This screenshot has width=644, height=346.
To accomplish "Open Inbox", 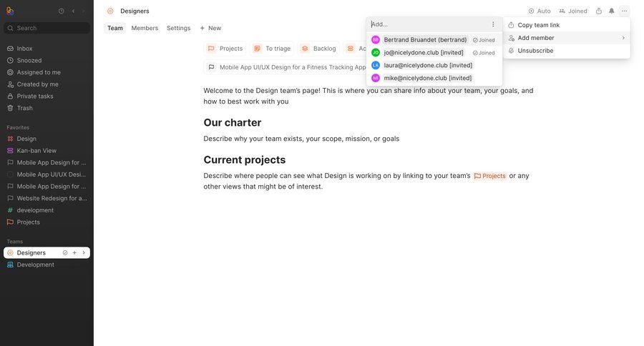I will pyautogui.click(x=47, y=49).
